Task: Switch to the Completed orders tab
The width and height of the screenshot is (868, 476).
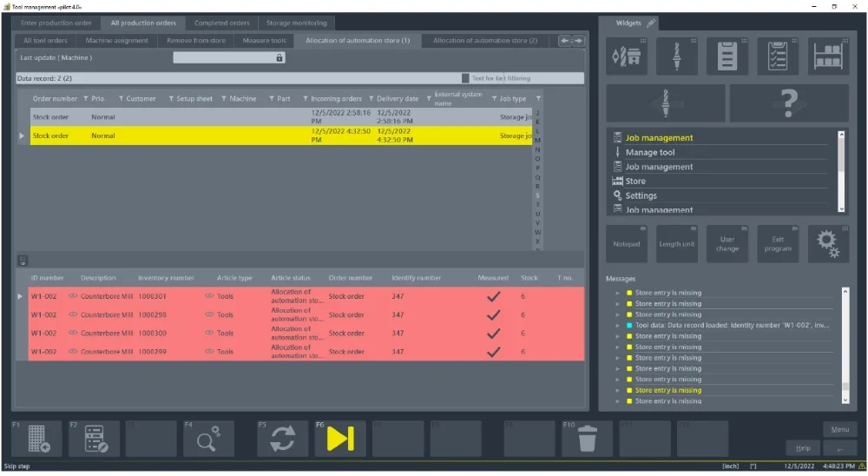Action: coord(221,23)
